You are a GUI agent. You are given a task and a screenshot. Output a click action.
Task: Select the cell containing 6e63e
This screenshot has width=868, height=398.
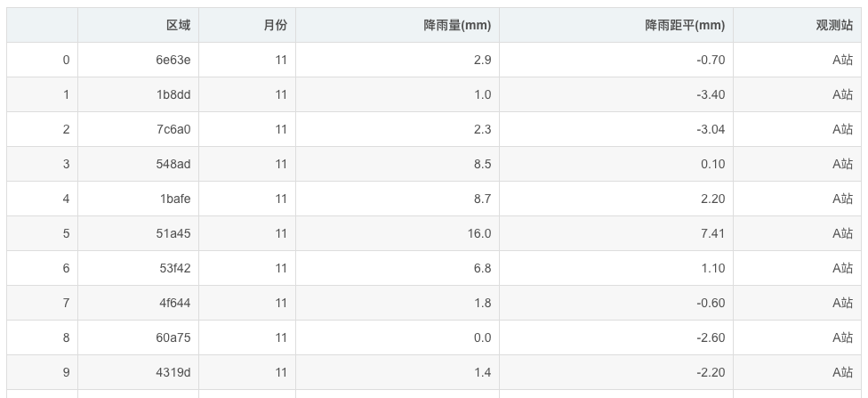pos(138,60)
